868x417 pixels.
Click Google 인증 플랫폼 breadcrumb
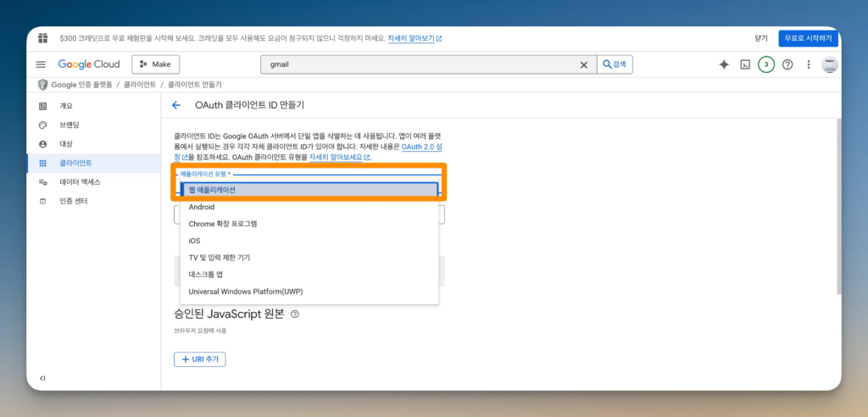[81, 85]
